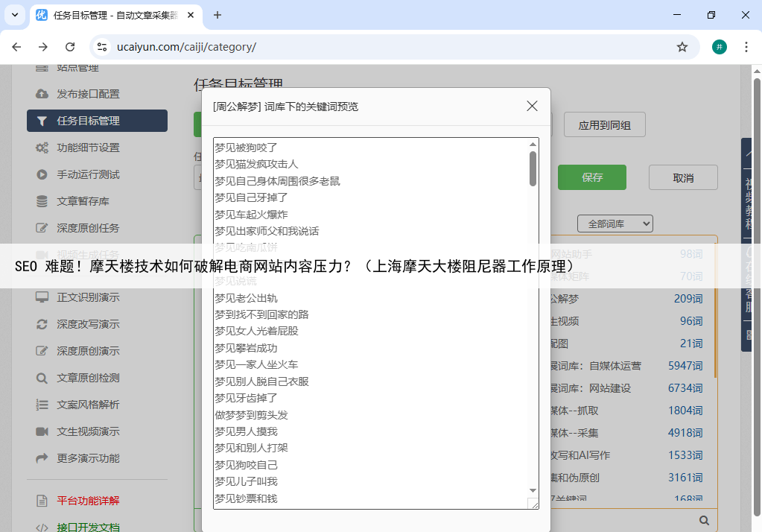Click the 应用到同组 button
This screenshot has height=532, width=762.
tap(604, 125)
